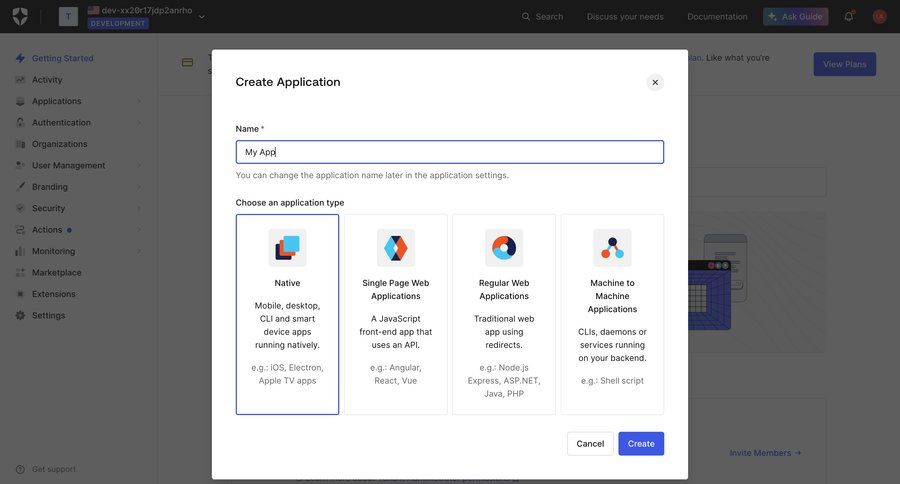This screenshot has width=900, height=484.
Task: Click the Actions flow icon
Action: coord(20,230)
